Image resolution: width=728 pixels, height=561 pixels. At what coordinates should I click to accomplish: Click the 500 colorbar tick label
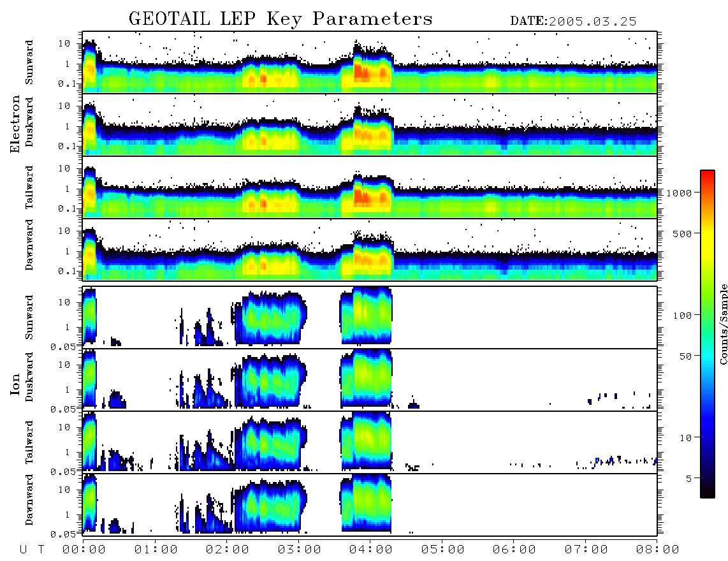tap(682, 233)
